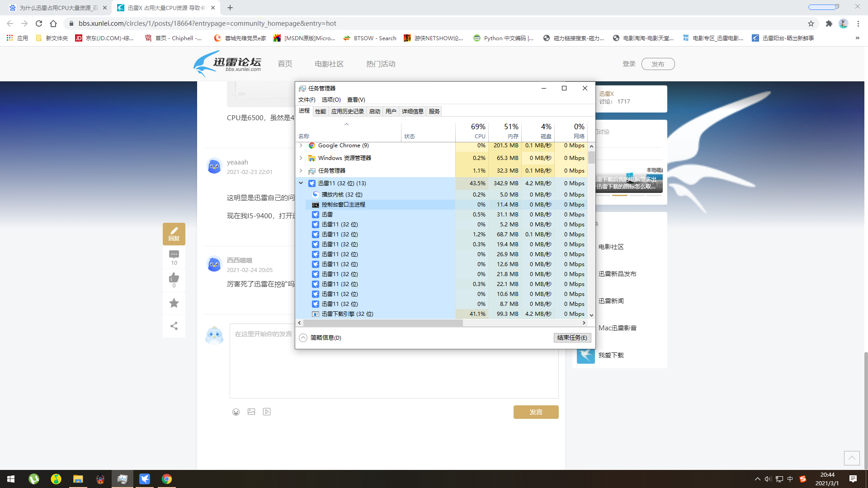
Task: Open File Explorer from taskbar
Action: pos(78,479)
